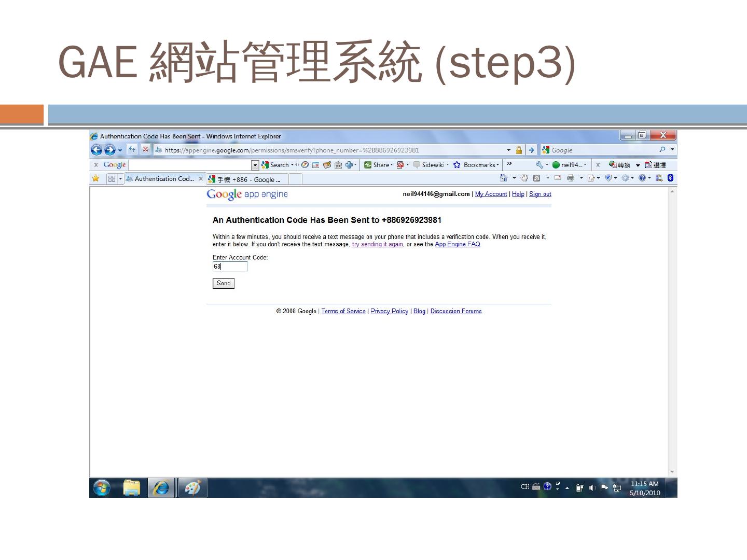This screenshot has width=747, height=560.
Task: Open the Blog footer link
Action: click(x=419, y=311)
